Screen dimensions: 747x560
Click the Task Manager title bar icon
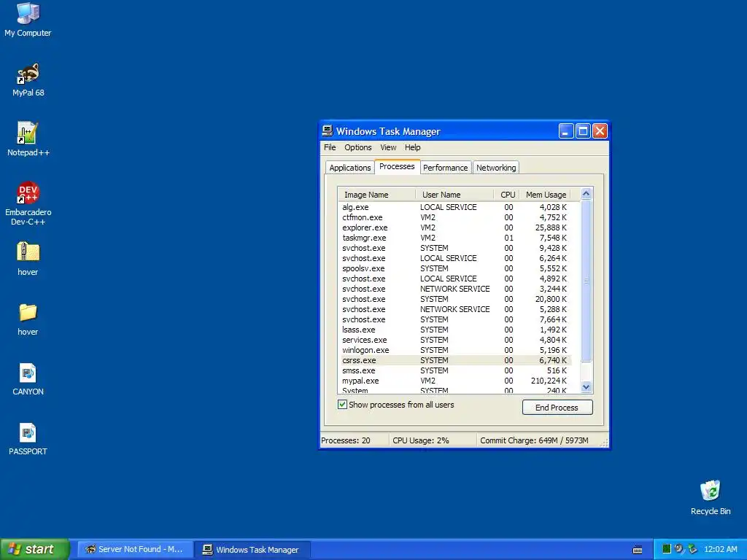[x=328, y=131]
